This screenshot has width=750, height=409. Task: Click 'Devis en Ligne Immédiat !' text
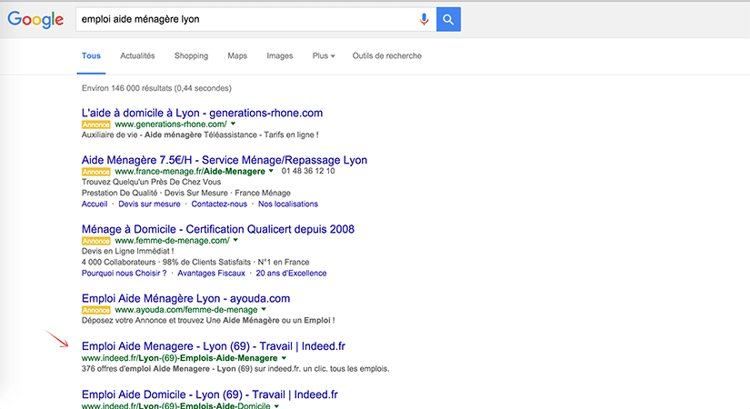[128, 251]
